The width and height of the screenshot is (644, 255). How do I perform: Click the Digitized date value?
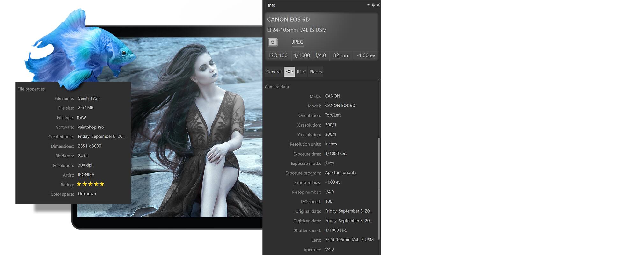click(x=349, y=220)
